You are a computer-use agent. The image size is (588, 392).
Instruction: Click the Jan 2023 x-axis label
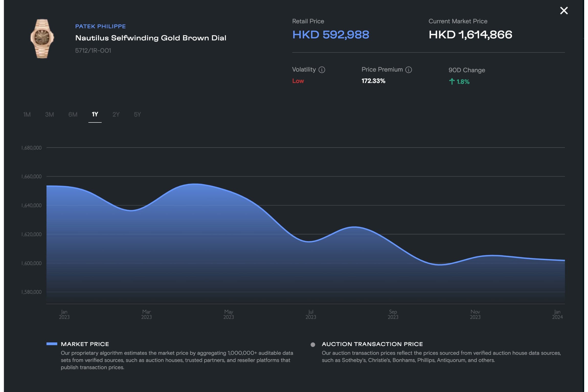tap(64, 315)
